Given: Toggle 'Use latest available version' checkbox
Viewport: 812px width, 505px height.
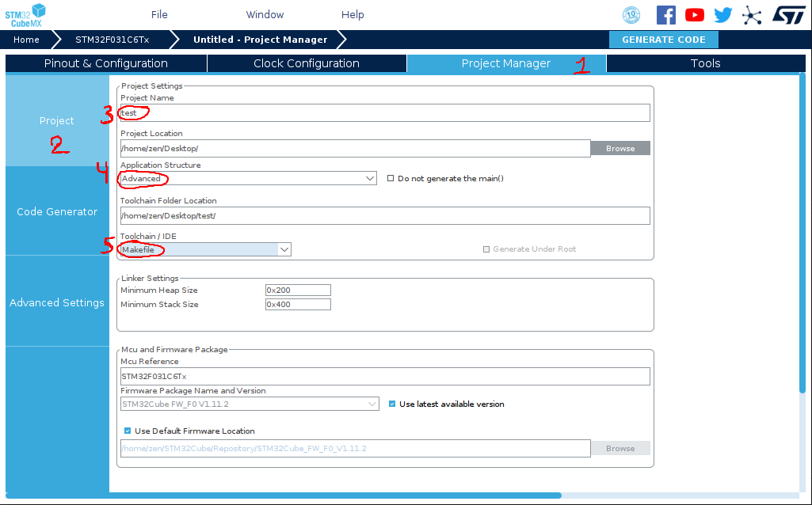Looking at the screenshot, I should [392, 404].
